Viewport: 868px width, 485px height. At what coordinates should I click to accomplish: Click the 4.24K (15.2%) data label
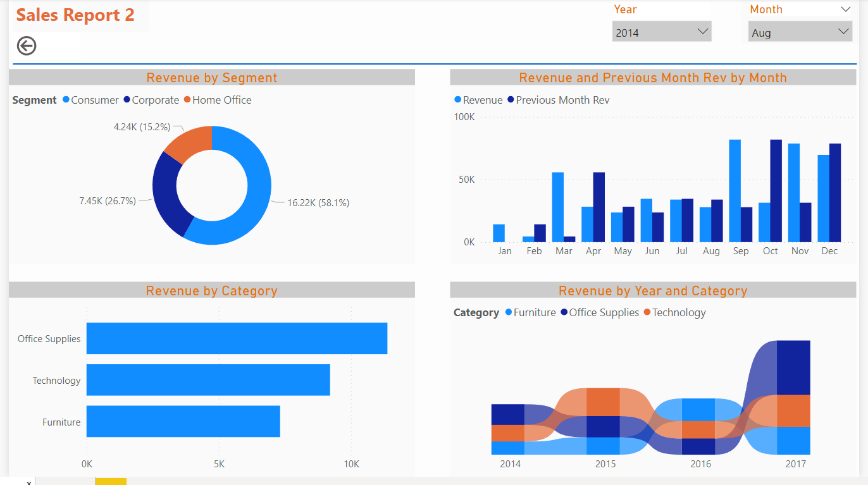coord(142,126)
